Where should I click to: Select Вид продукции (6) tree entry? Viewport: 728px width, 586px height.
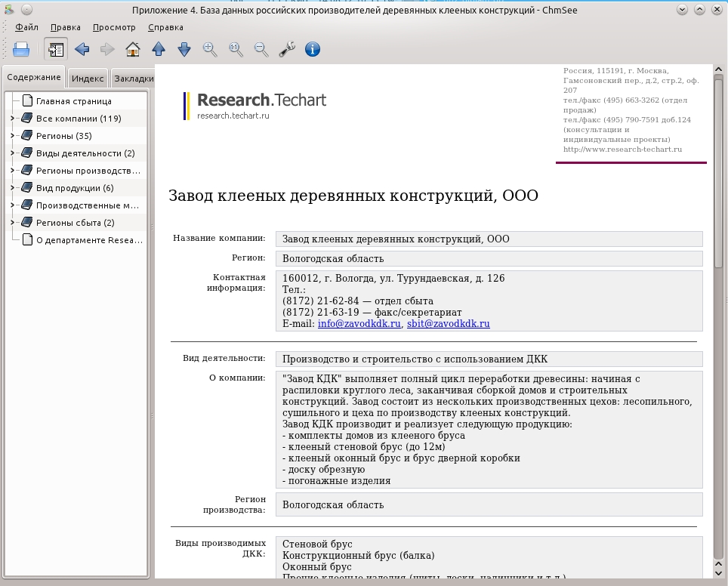tap(75, 187)
